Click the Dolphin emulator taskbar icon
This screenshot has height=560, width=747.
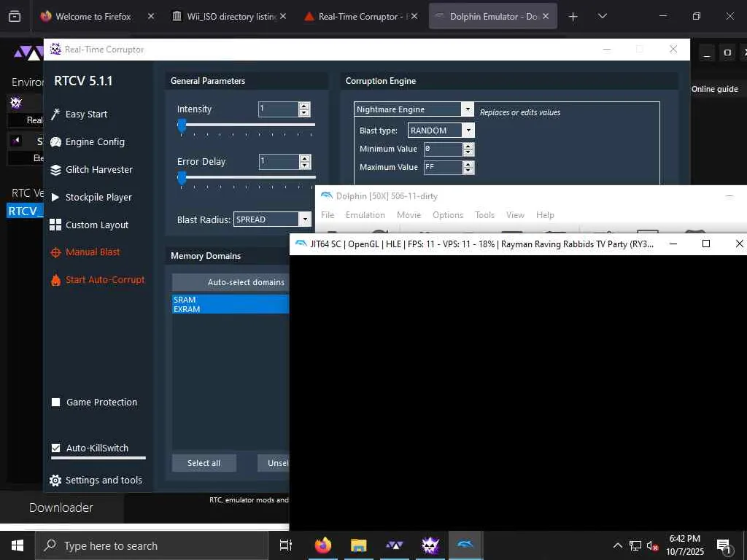coord(465,544)
